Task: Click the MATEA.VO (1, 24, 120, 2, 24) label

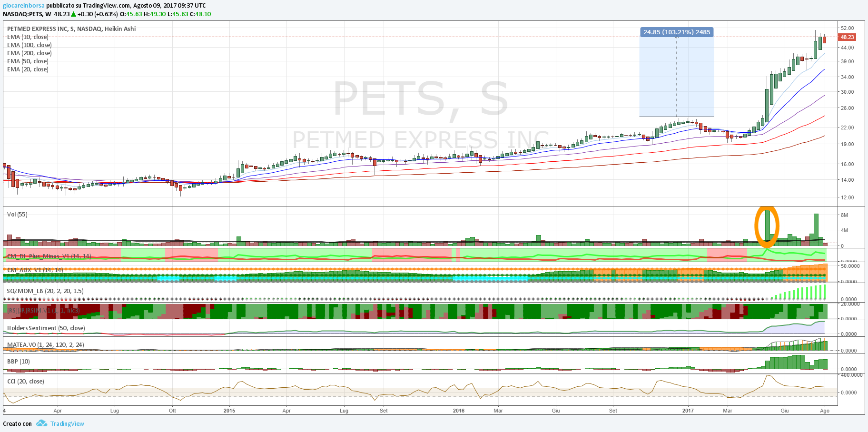Action: [x=46, y=345]
